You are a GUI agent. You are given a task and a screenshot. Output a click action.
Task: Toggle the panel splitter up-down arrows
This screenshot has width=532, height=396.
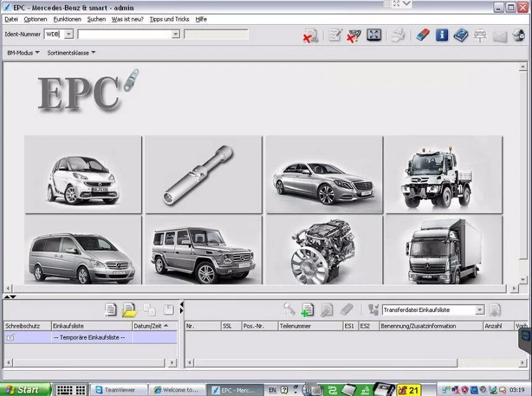click(x=9, y=296)
